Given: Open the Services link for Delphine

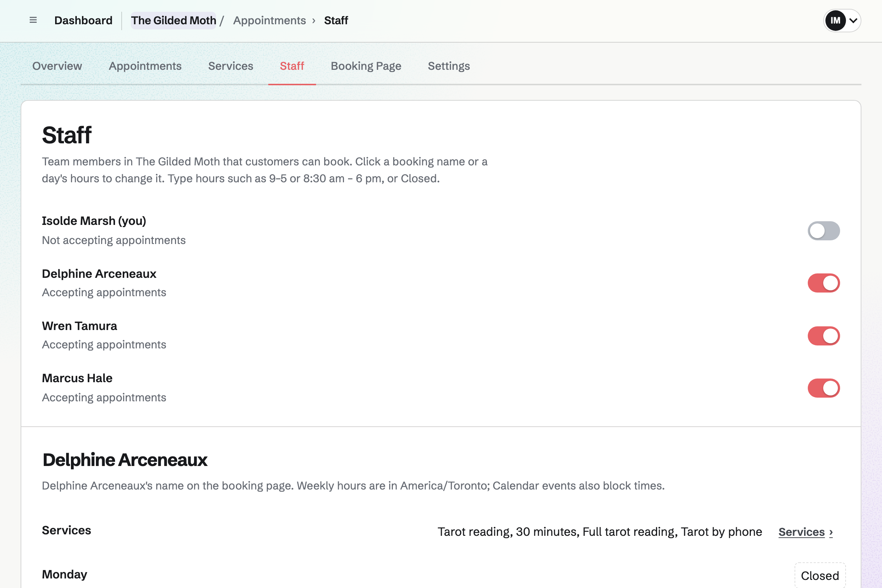Looking at the screenshot, I should tap(806, 532).
